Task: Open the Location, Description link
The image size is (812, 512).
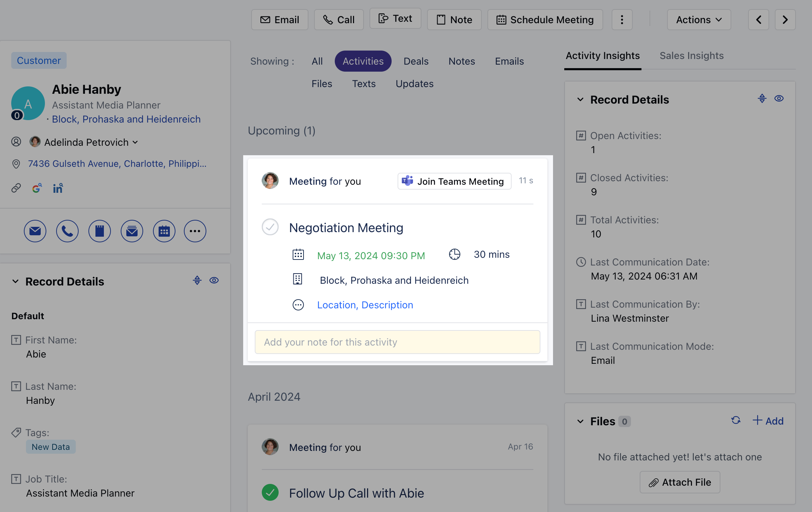Action: pos(365,305)
